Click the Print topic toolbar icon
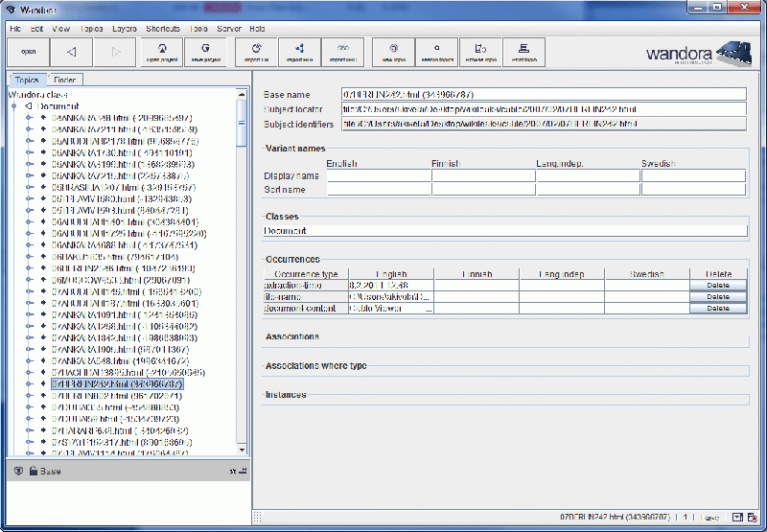Image resolution: width=767 pixels, height=532 pixels. pos(523,51)
